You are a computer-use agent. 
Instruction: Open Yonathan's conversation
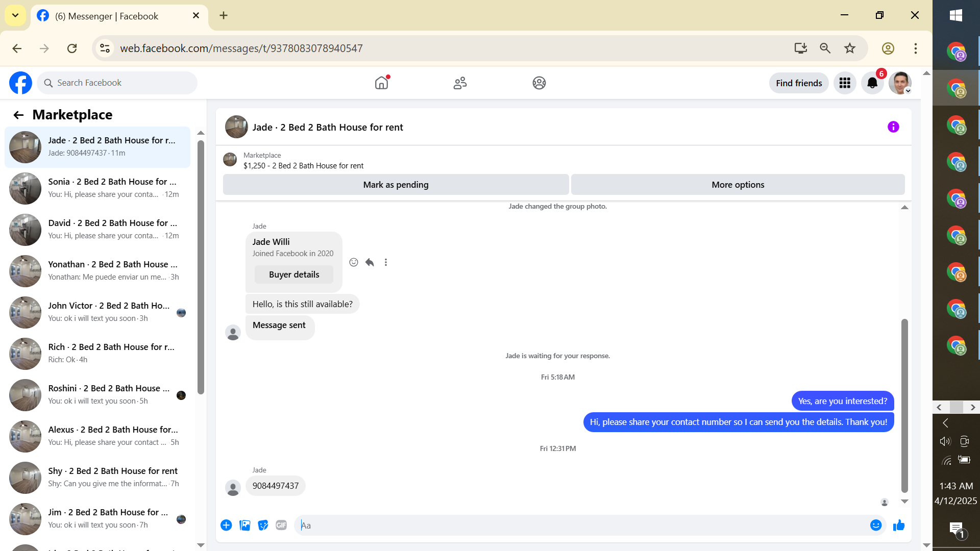97,270
